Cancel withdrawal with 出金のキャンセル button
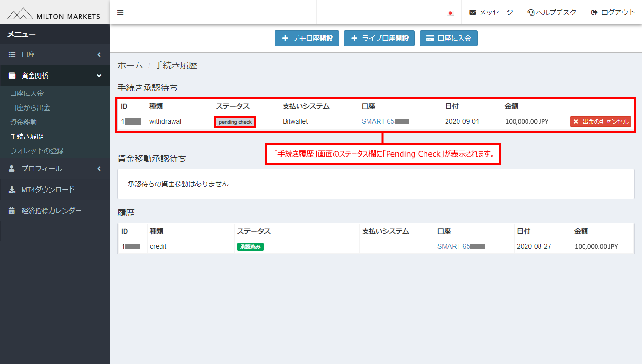The width and height of the screenshot is (642, 364). [x=600, y=122]
